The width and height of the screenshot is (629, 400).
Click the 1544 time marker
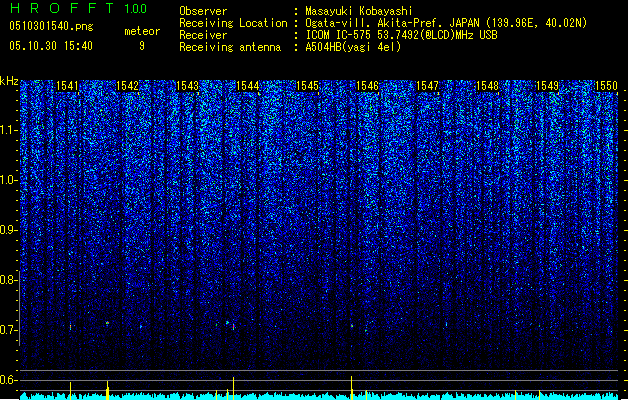click(x=248, y=86)
